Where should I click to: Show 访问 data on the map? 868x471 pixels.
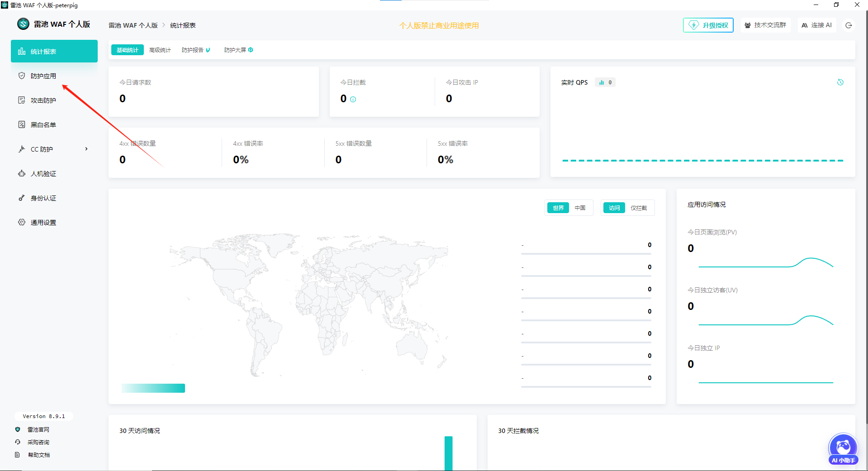click(614, 208)
